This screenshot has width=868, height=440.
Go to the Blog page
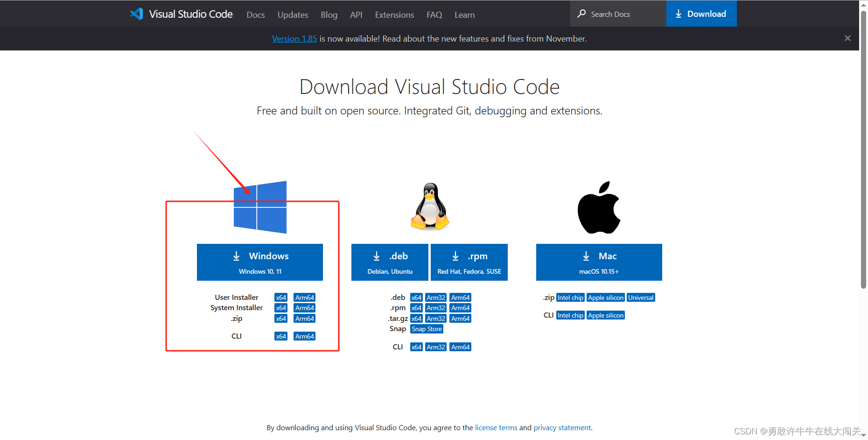329,15
